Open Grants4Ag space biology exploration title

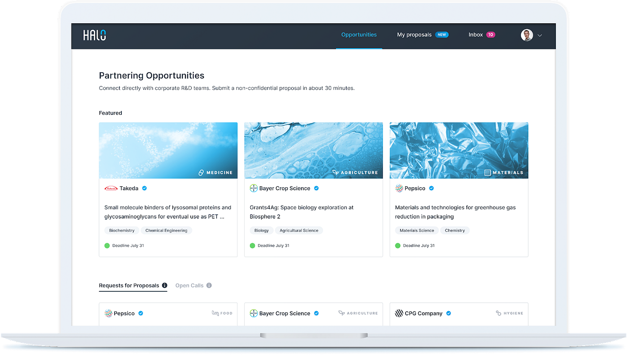301,212
